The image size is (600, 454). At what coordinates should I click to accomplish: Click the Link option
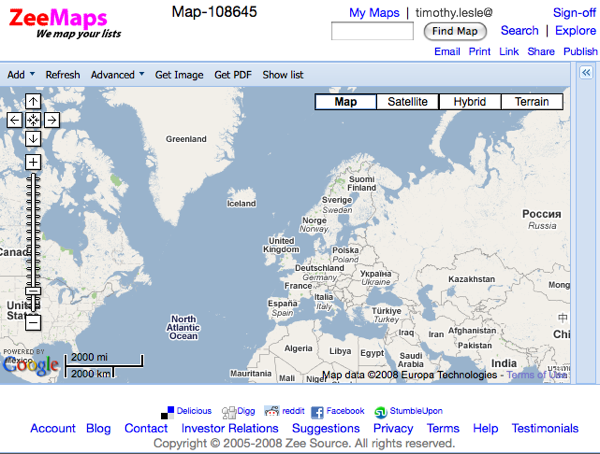pyautogui.click(x=509, y=51)
